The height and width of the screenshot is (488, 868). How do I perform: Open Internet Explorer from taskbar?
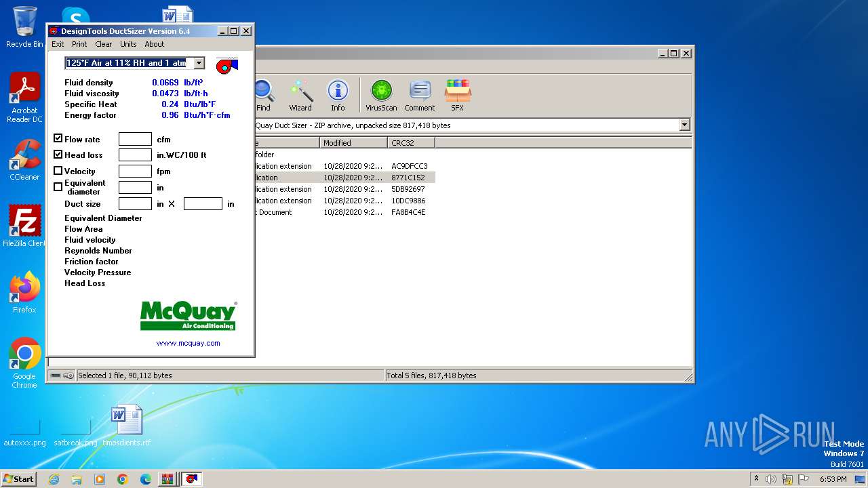pos(54,479)
